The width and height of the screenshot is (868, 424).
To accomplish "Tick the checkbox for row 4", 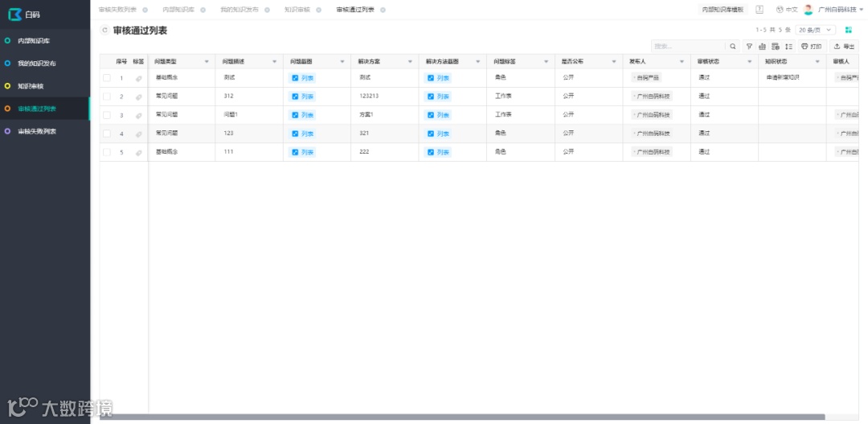I will pos(107,134).
